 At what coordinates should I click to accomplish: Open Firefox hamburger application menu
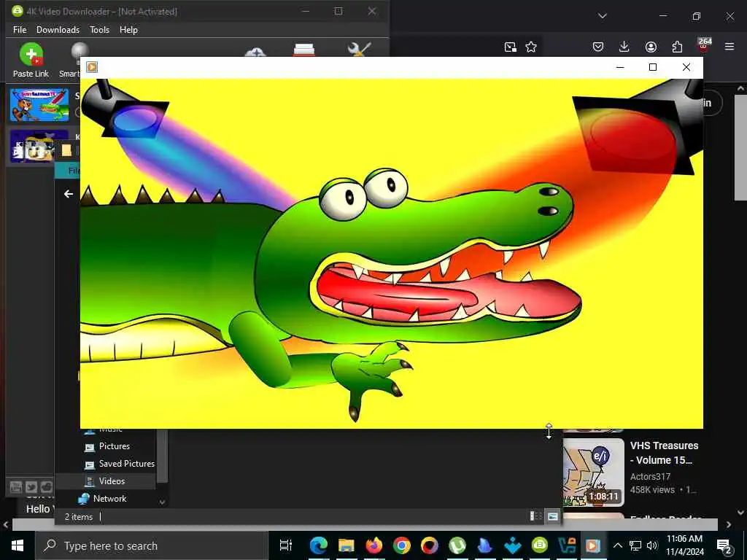[x=729, y=47]
